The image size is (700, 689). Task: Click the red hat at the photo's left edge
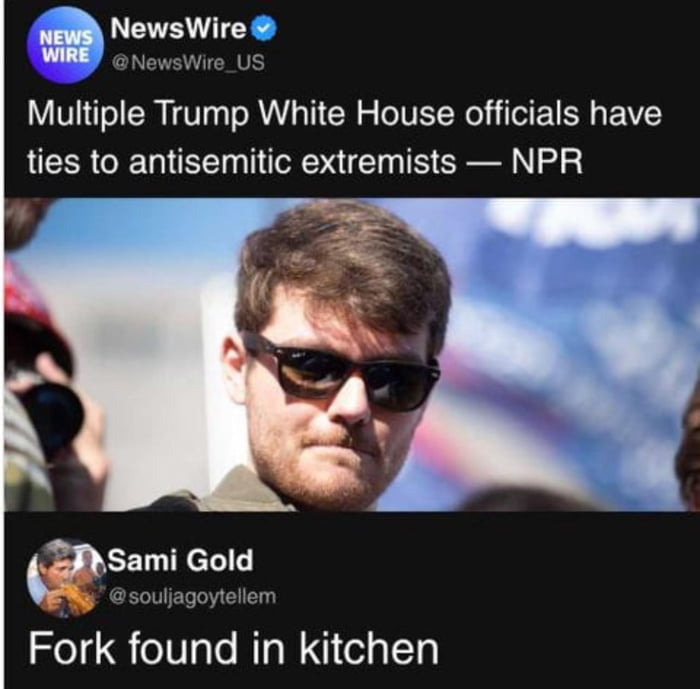(22, 290)
